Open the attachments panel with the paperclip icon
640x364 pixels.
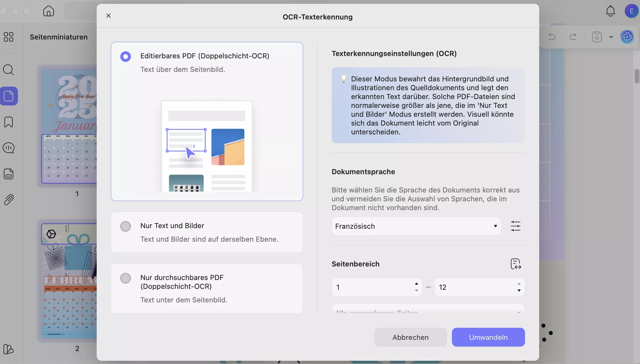[9, 200]
